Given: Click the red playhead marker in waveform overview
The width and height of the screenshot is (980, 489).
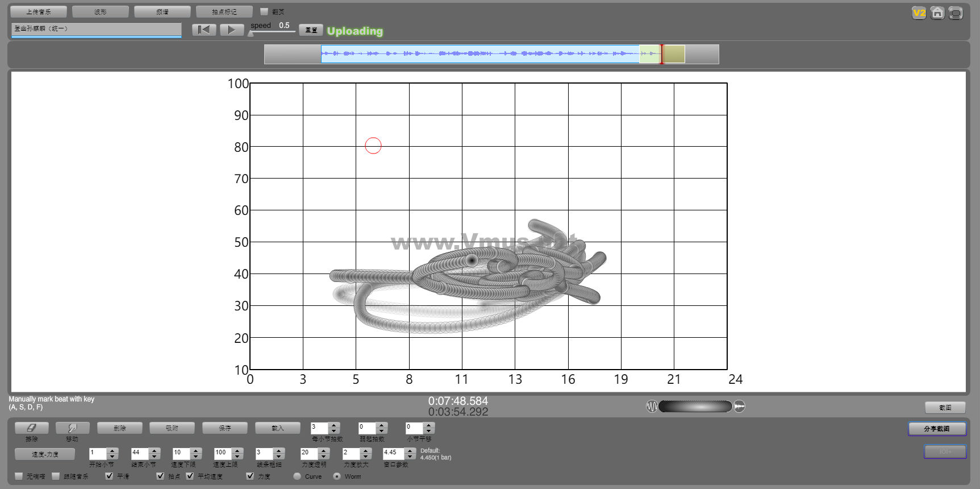Looking at the screenshot, I should [661, 54].
